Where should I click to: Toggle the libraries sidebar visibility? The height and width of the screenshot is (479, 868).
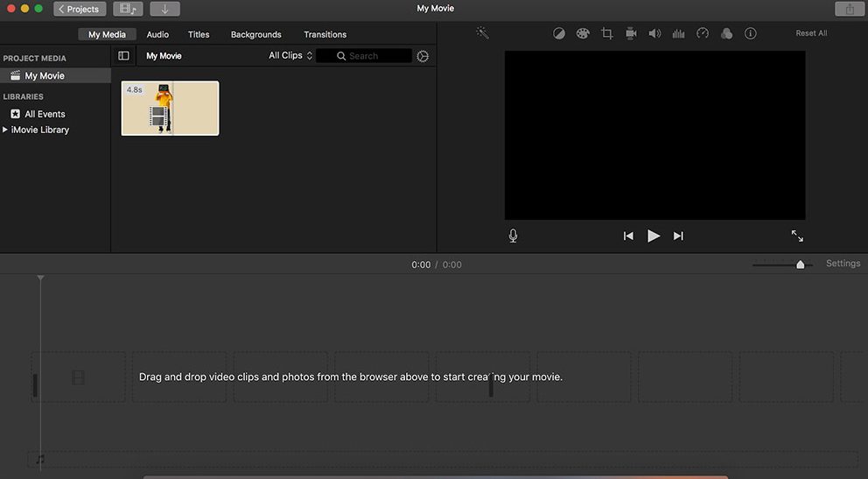[123, 56]
